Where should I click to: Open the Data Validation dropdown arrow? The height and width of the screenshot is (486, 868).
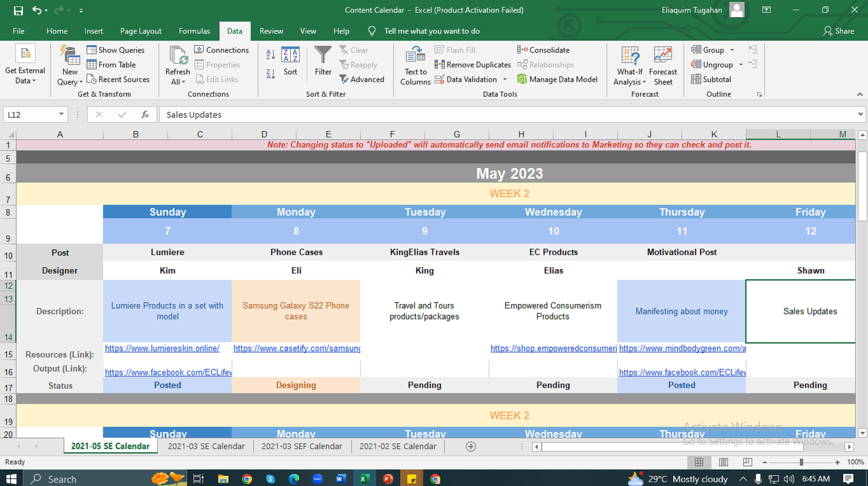(x=505, y=80)
